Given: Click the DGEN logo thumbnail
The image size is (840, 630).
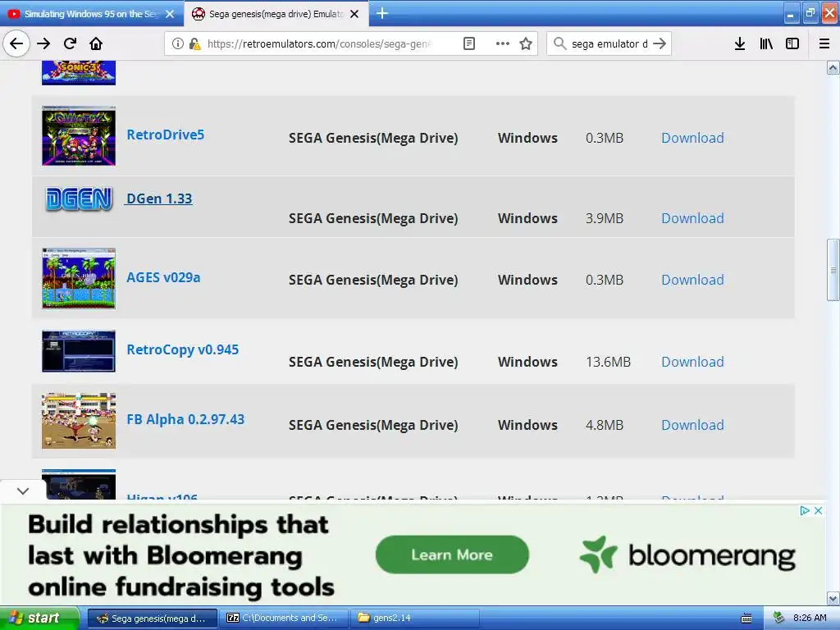Looking at the screenshot, I should pos(79,199).
